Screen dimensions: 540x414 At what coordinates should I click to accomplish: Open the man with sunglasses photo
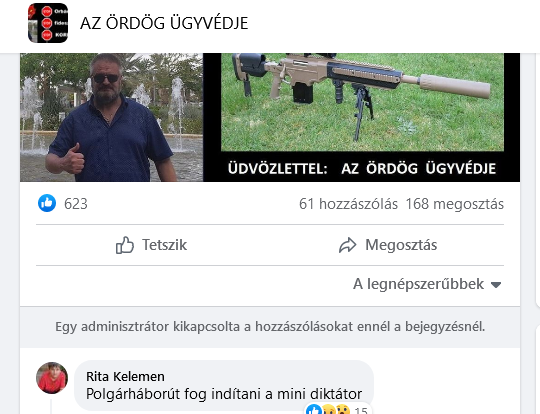click(x=112, y=117)
